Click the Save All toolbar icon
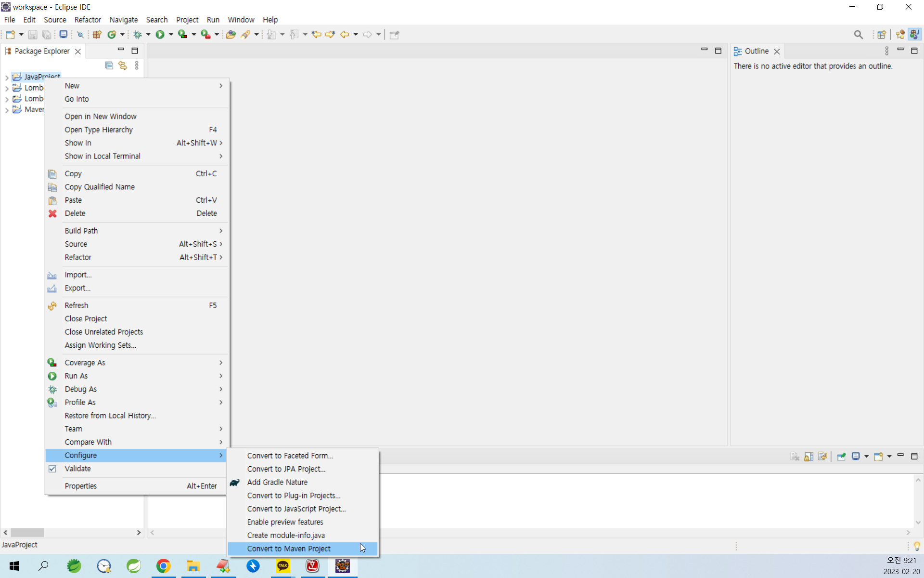The width and height of the screenshot is (924, 578). (47, 35)
